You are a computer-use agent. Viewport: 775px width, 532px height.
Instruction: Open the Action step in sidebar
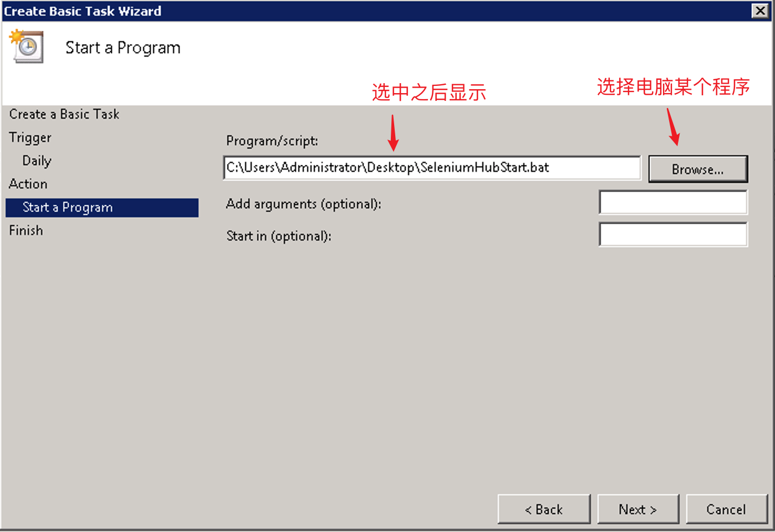[x=28, y=184]
